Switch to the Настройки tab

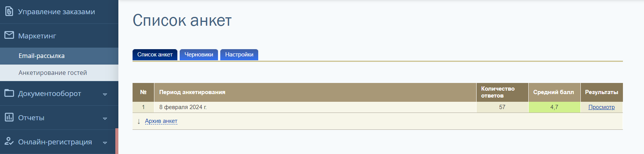pyautogui.click(x=239, y=55)
